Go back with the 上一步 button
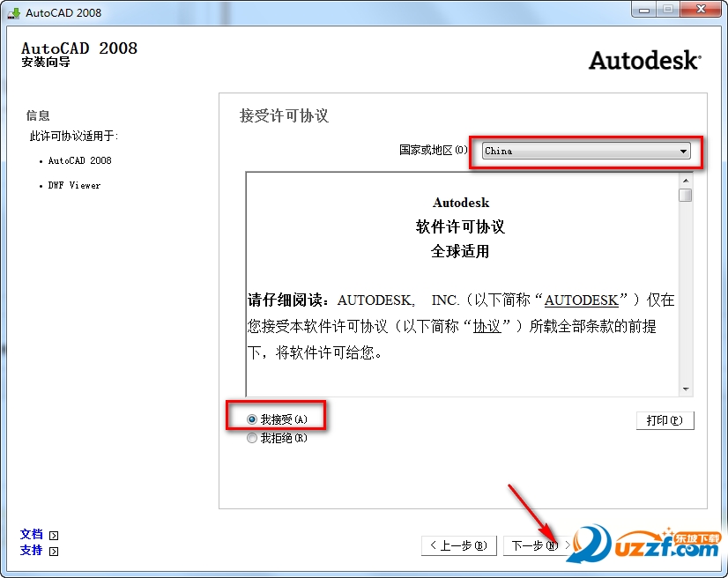Screen dimensions: 728x578 [x=458, y=545]
